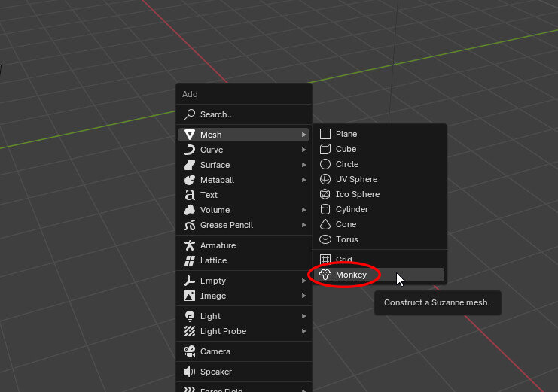Click the Torus icon
The width and height of the screenshot is (558, 392).
(x=325, y=239)
